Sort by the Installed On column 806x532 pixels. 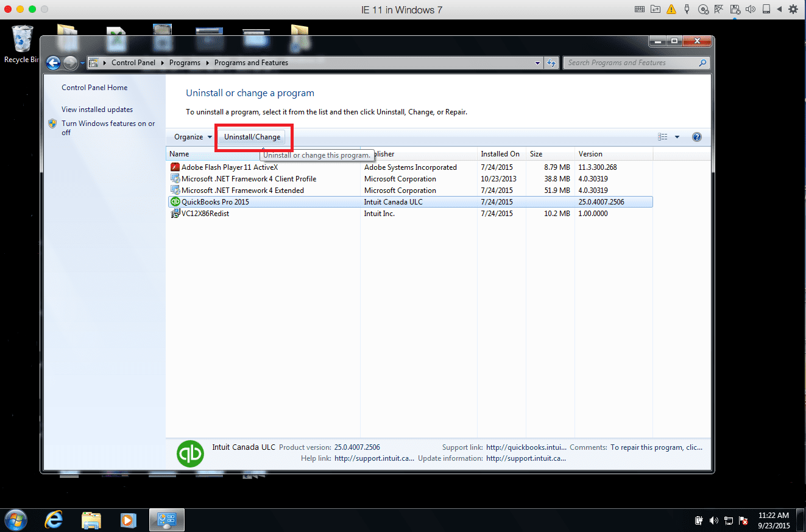pyautogui.click(x=500, y=153)
